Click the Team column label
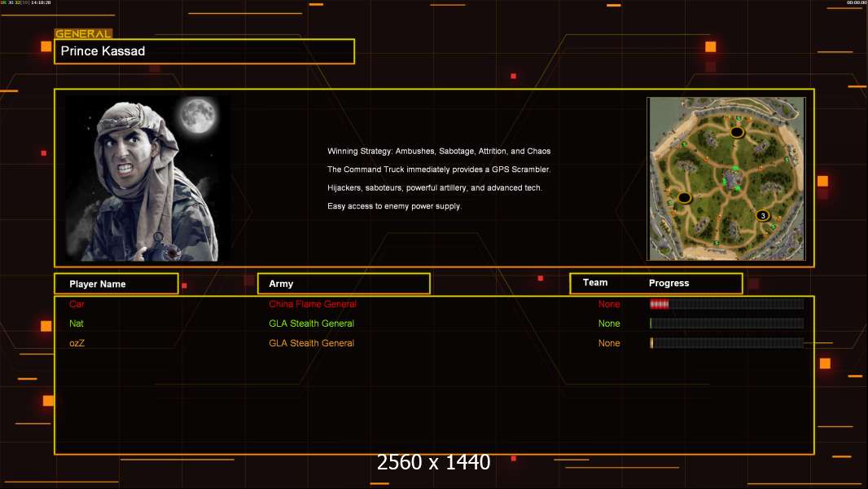This screenshot has width=868, height=489. (x=595, y=283)
